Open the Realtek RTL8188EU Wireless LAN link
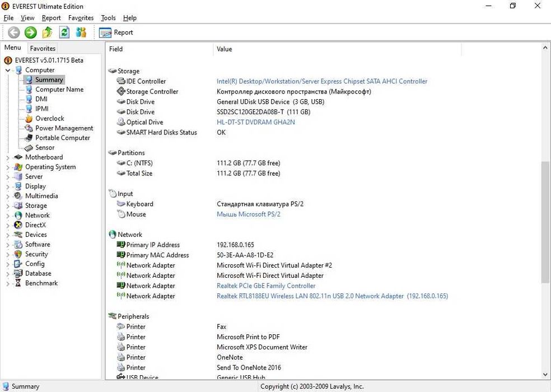Screen dimensions: 551x392 pyautogui.click(x=332, y=296)
